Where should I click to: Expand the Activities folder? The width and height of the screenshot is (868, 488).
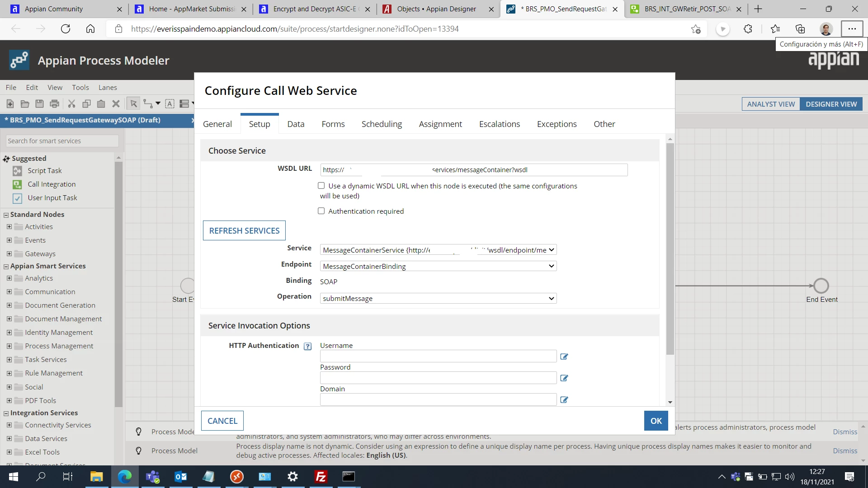pos(9,227)
